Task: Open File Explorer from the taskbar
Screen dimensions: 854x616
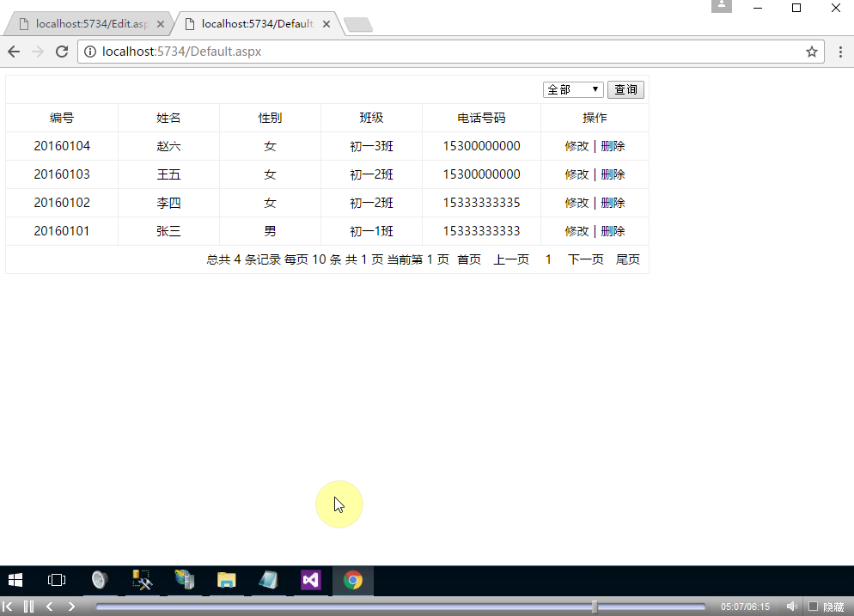Action: [x=226, y=581]
